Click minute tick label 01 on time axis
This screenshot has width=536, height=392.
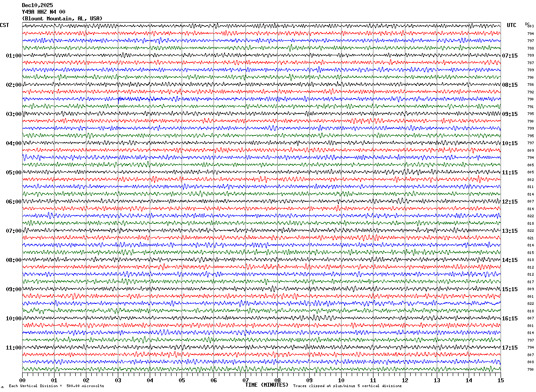tap(54, 380)
